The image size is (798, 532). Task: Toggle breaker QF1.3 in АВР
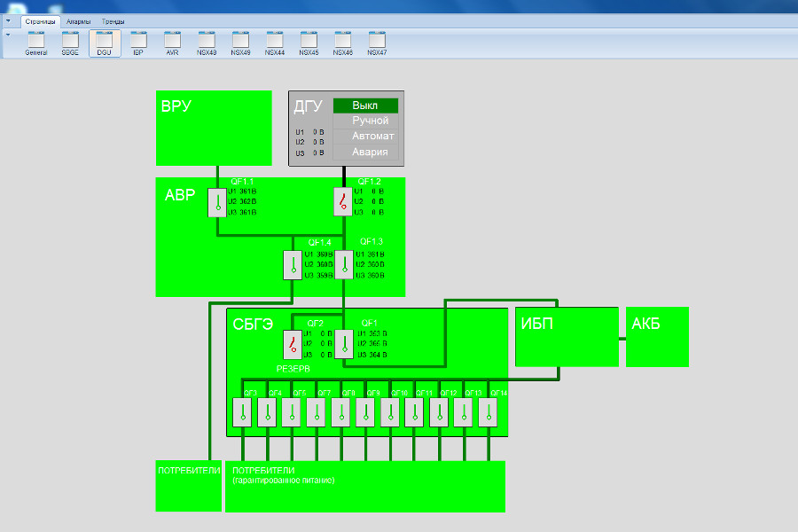click(x=344, y=265)
